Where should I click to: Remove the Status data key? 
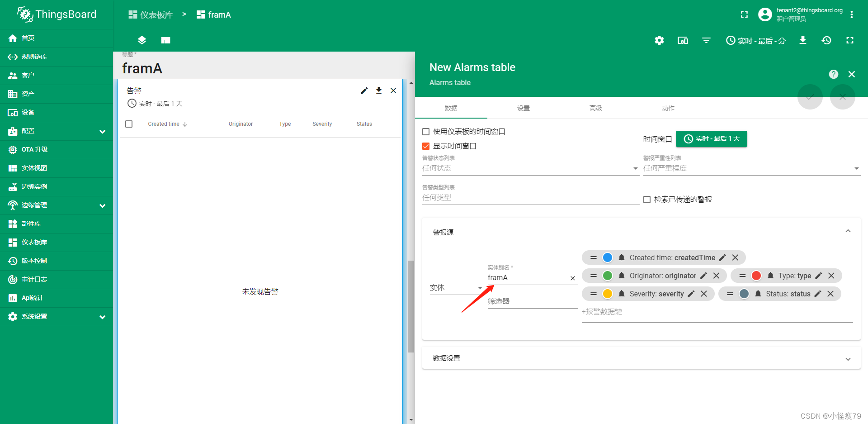click(830, 294)
